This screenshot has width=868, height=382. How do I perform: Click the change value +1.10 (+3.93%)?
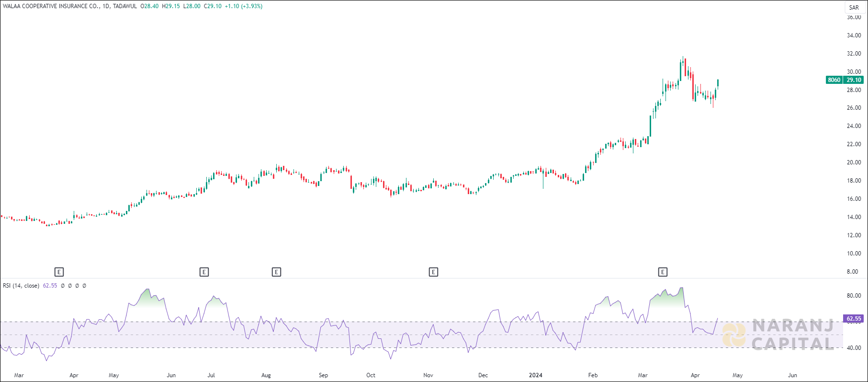coord(244,6)
